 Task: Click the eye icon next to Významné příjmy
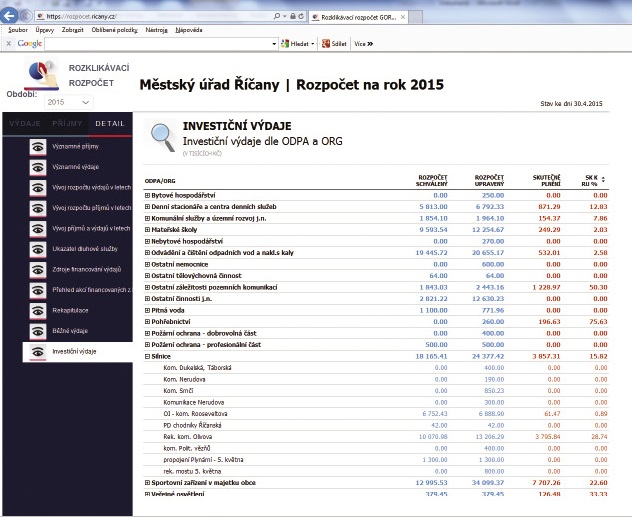38,147
